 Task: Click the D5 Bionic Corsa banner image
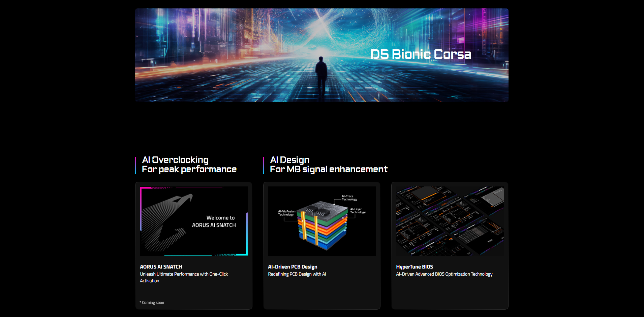pyautogui.click(x=321, y=55)
